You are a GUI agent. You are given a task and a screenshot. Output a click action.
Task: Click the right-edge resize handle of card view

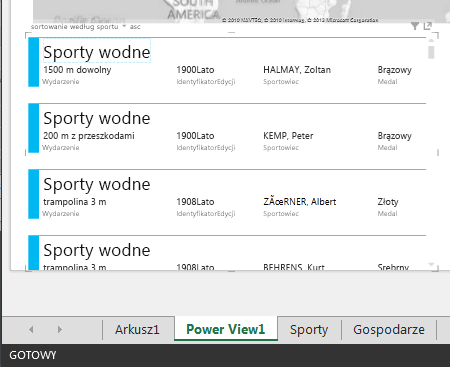tap(438, 152)
